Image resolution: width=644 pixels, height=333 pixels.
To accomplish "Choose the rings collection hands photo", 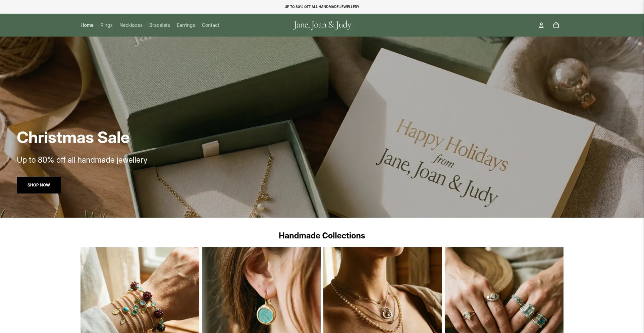I will [504, 290].
